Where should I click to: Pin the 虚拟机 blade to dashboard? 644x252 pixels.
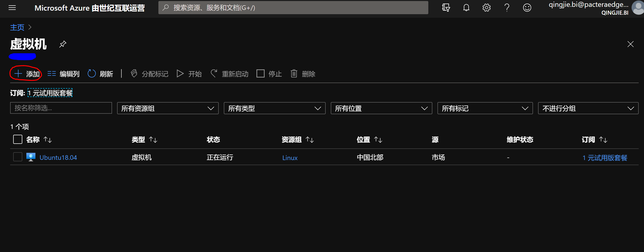63,44
